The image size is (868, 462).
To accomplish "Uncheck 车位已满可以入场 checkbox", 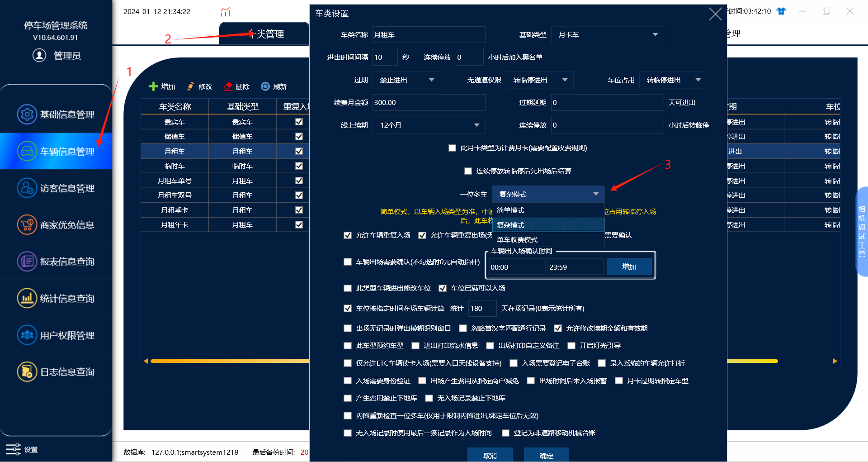I will 443,288.
